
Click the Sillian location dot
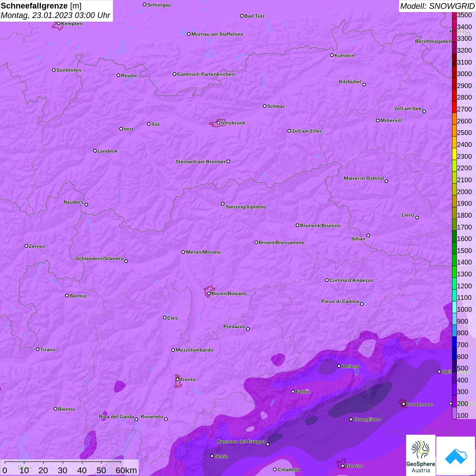(x=368, y=235)
